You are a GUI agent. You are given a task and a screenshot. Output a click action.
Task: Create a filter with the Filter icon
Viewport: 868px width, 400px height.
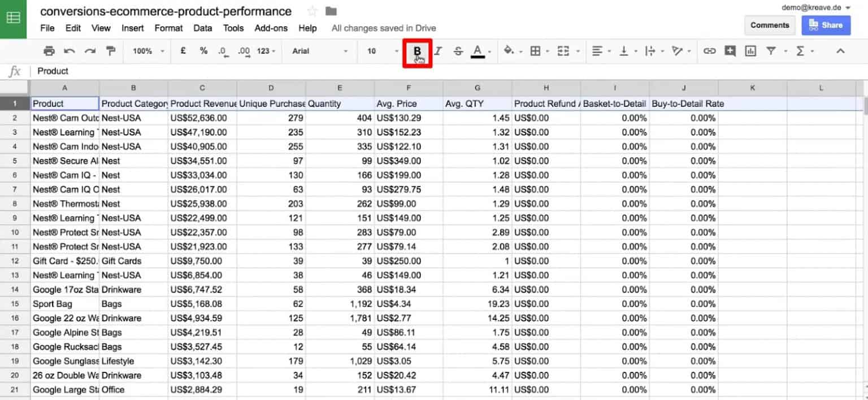(x=771, y=51)
